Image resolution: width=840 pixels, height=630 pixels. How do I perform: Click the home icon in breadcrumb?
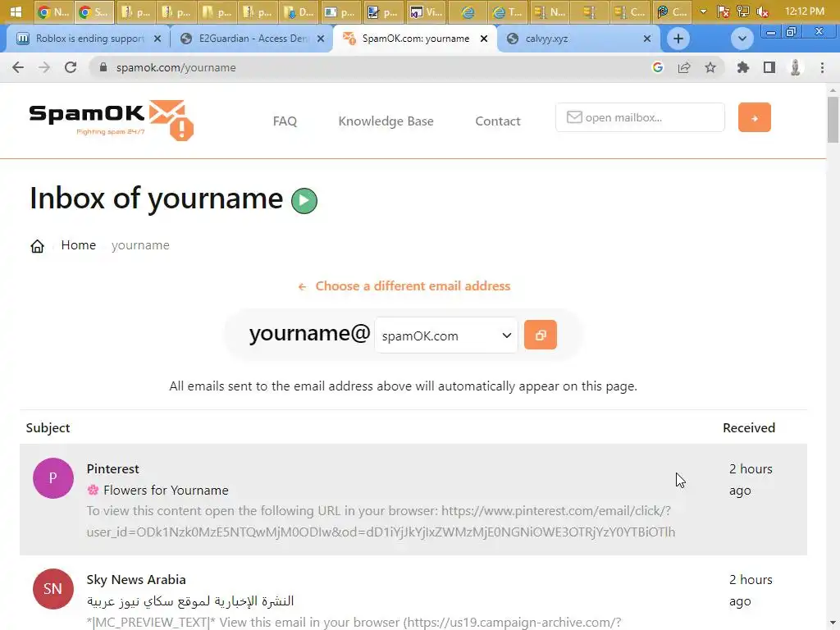(x=37, y=246)
